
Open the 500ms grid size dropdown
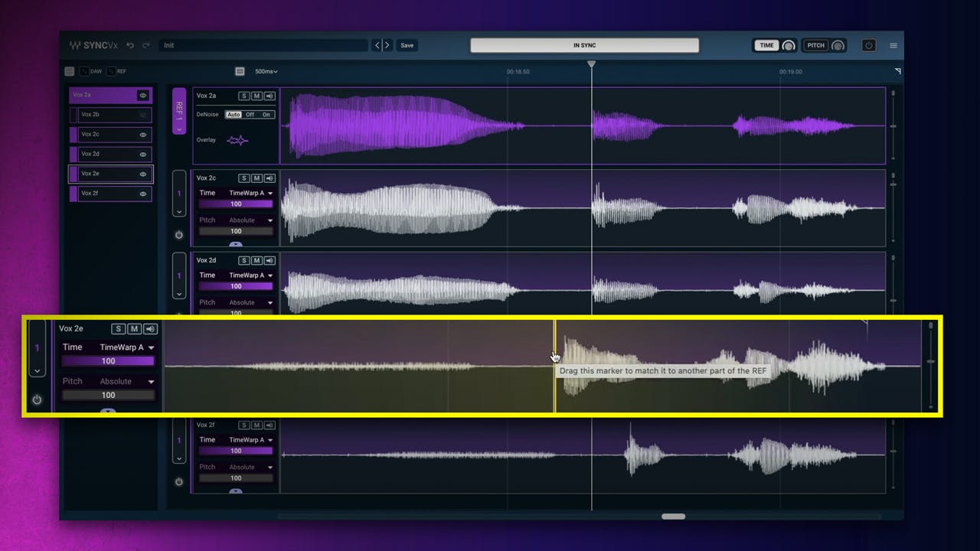266,71
